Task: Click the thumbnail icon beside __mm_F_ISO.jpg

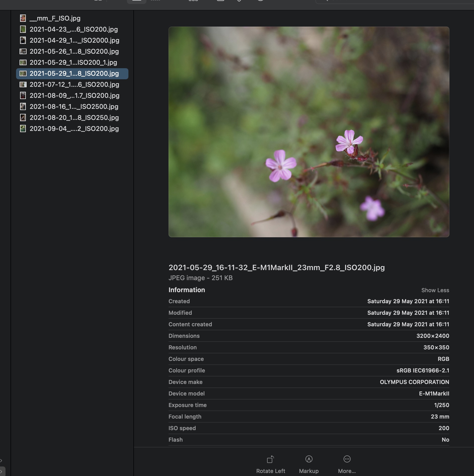Action: tap(23, 18)
